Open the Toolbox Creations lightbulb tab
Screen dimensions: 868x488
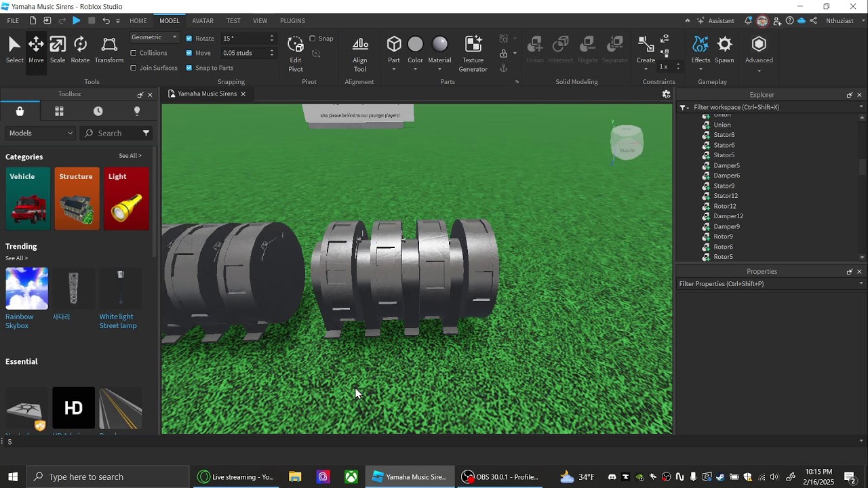click(137, 111)
